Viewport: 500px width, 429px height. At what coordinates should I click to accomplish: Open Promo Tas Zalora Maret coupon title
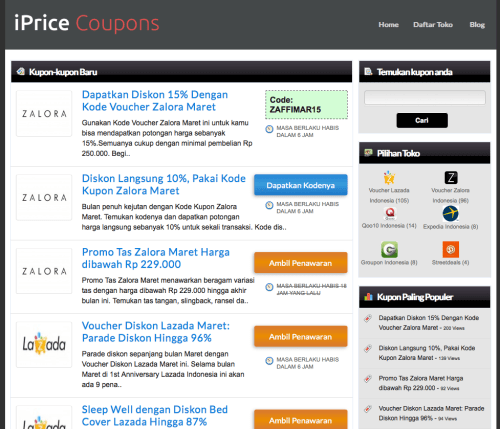(156, 258)
